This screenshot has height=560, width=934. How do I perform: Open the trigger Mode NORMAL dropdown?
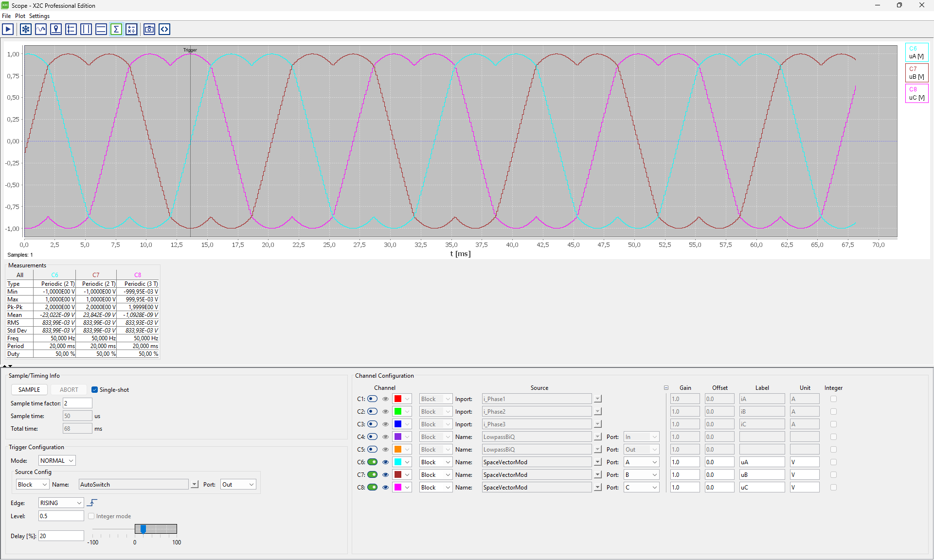coord(57,460)
